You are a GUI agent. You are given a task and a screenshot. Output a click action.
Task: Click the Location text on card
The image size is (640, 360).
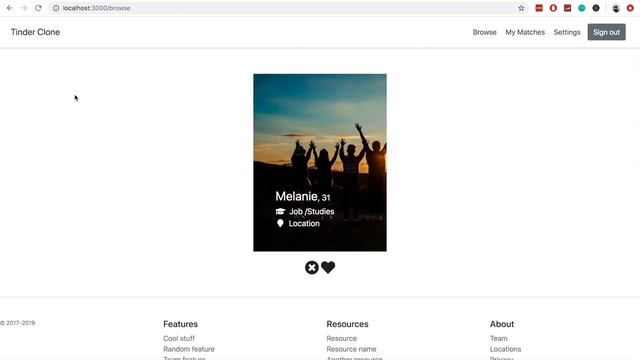(x=304, y=223)
